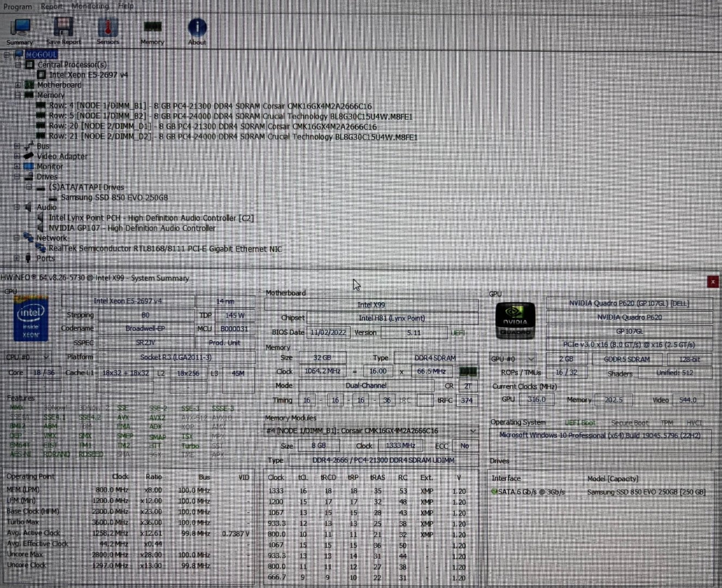Image resolution: width=722 pixels, height=588 pixels.
Task: Click the Uncore Max operating point row
Action: click(128, 555)
